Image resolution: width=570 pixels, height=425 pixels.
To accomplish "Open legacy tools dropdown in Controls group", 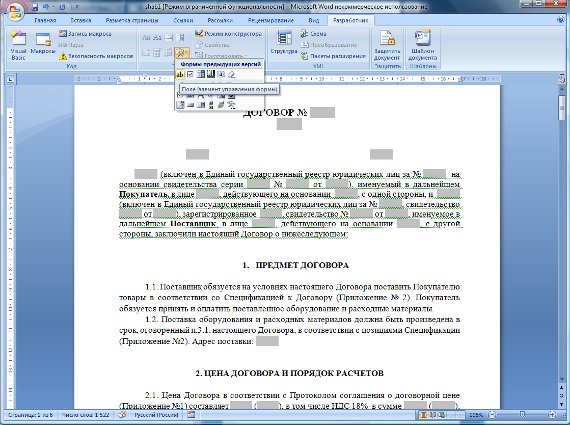I will click(x=181, y=53).
